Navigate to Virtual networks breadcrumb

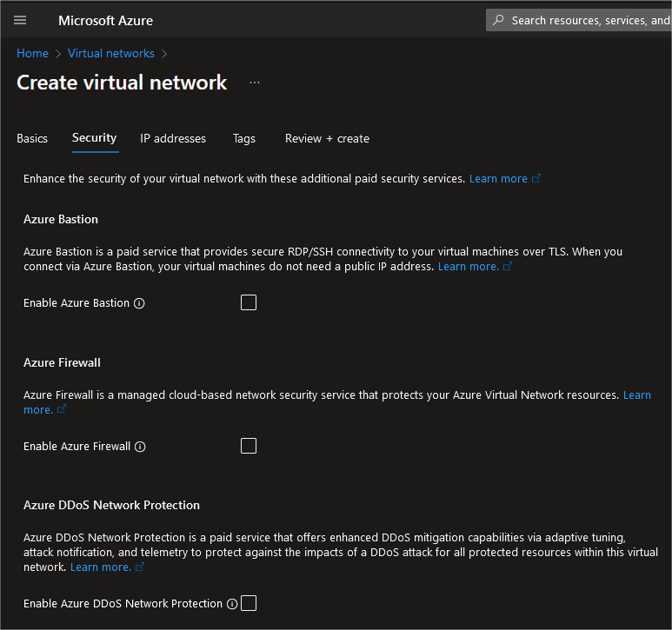coord(111,53)
